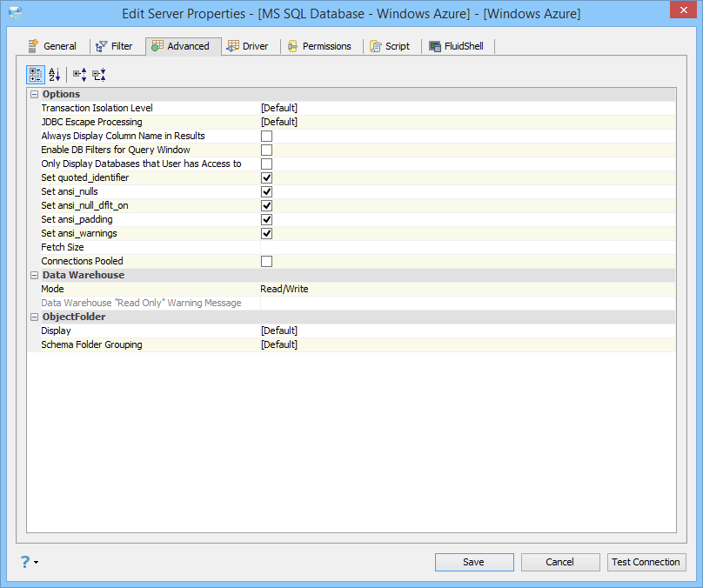Disable Set ansi_warnings checkbox
This screenshot has height=588, width=703.
pyautogui.click(x=267, y=233)
